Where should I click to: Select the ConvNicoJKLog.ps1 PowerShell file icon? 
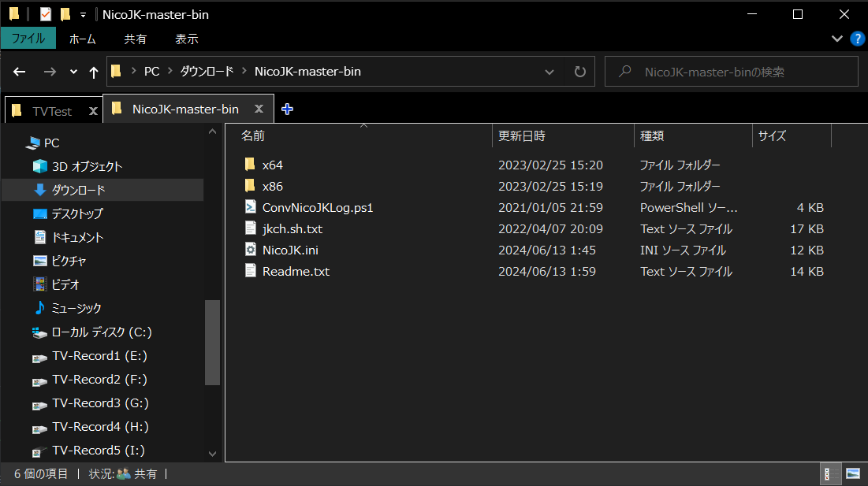pyautogui.click(x=250, y=207)
